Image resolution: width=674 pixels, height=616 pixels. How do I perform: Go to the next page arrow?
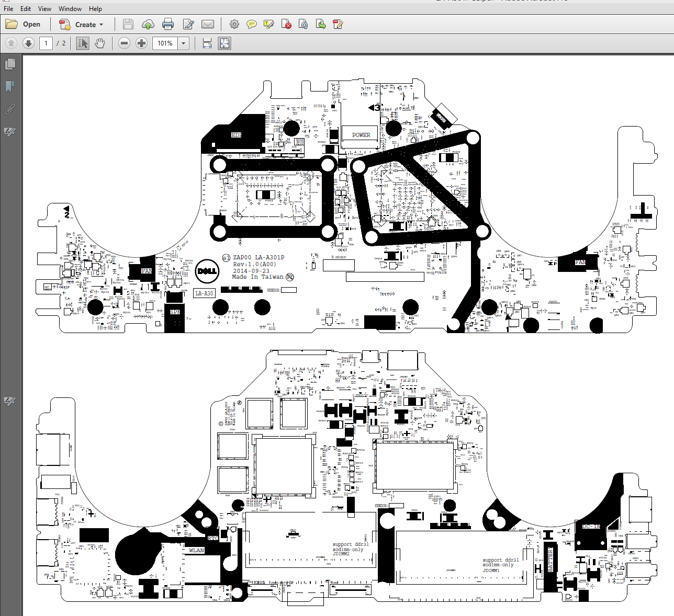pos(28,43)
